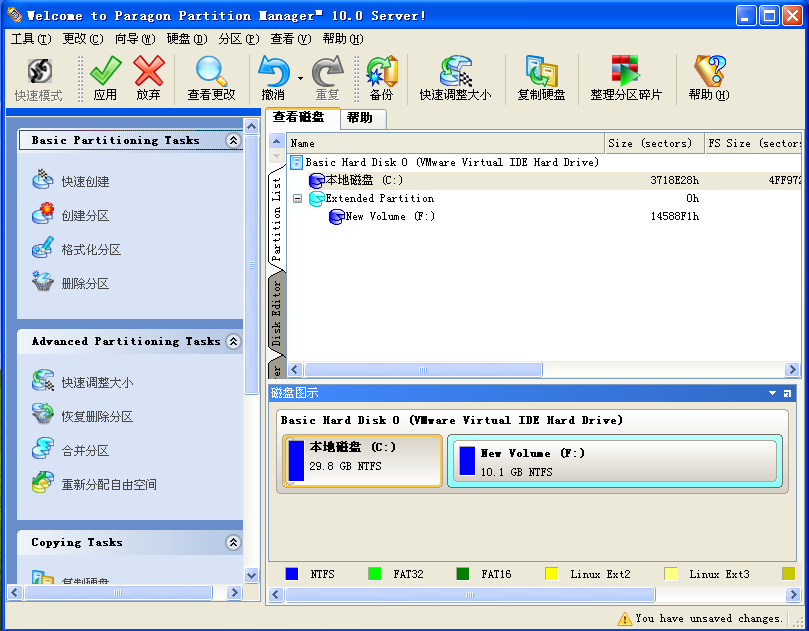Open the 更改(C) menu

[83, 39]
